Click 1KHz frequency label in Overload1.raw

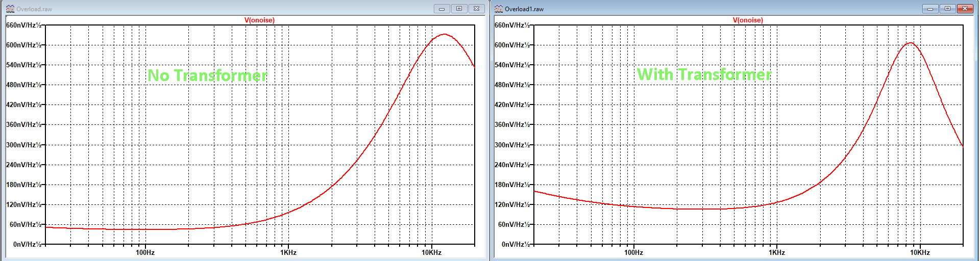click(777, 252)
